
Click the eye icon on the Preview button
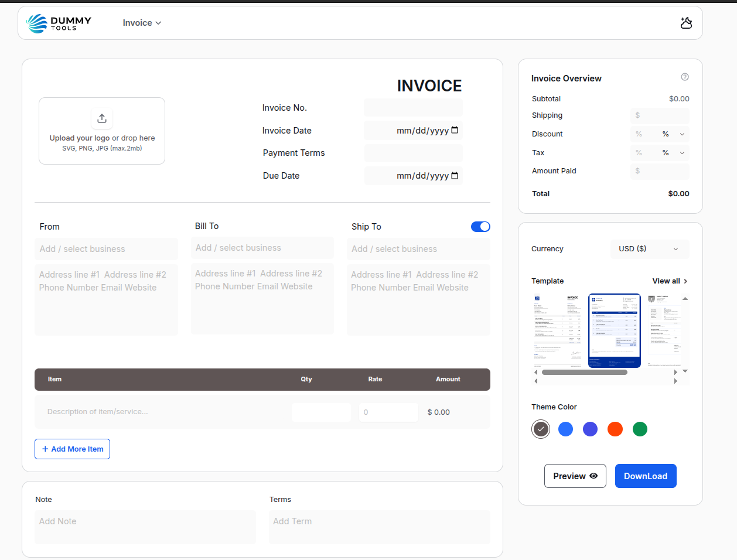[592, 476]
